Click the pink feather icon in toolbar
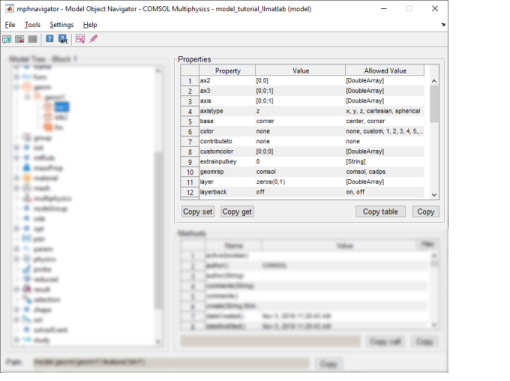The image size is (510, 381). coord(93,39)
